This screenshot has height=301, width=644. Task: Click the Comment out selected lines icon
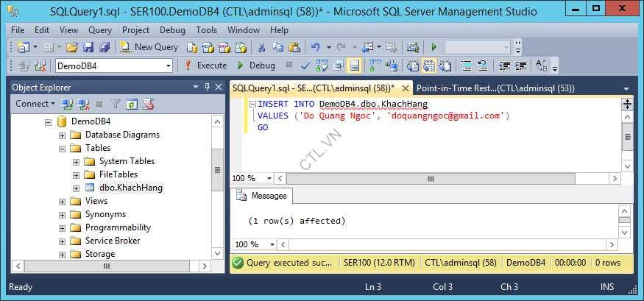pyautogui.click(x=466, y=65)
